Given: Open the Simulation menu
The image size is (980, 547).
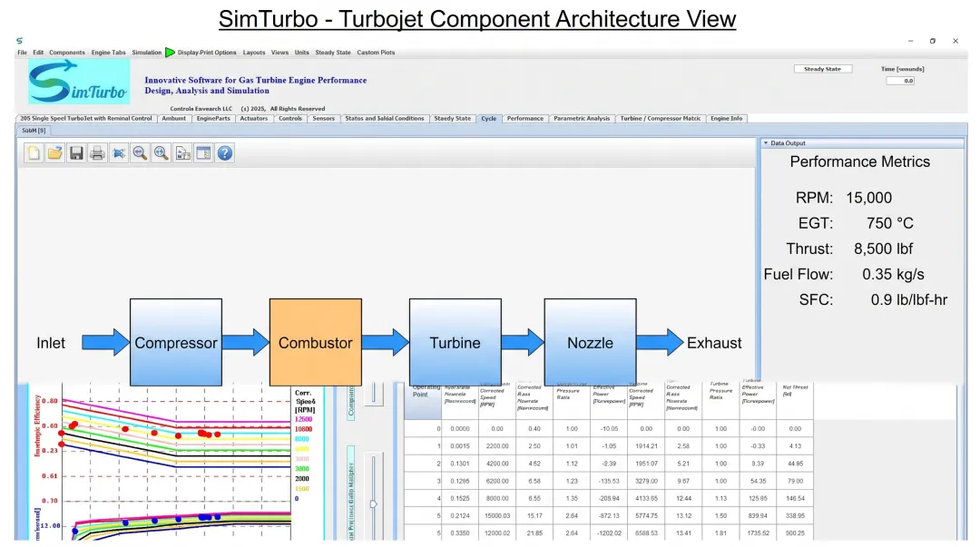Looking at the screenshot, I should coord(146,53).
